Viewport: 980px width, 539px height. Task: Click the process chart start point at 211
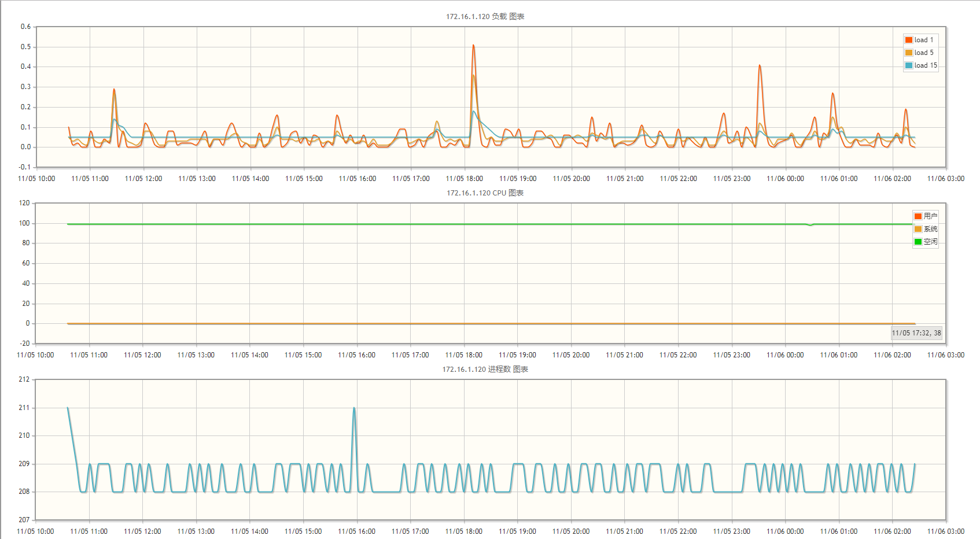[x=68, y=408]
